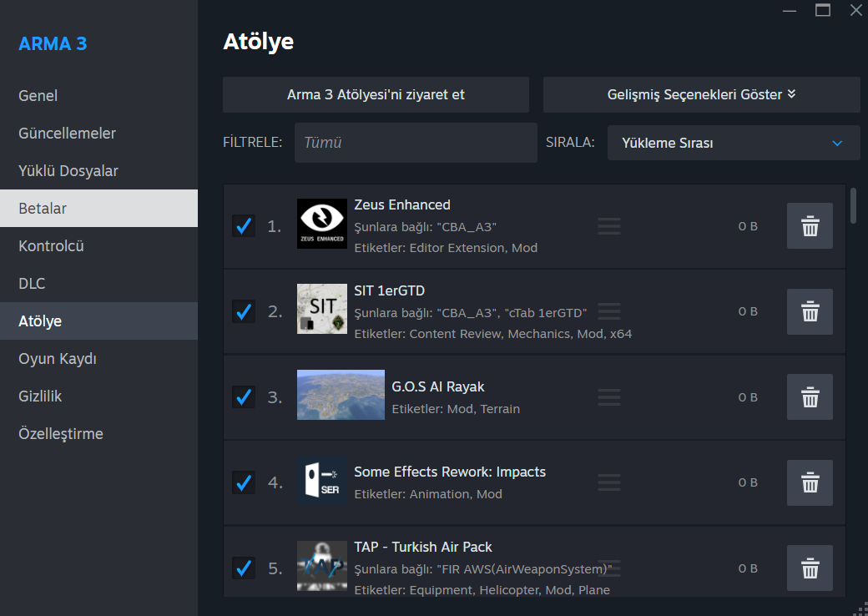868x616 pixels.
Task: Open TAP Turkish Air Pack thumbnail
Action: 322,566
